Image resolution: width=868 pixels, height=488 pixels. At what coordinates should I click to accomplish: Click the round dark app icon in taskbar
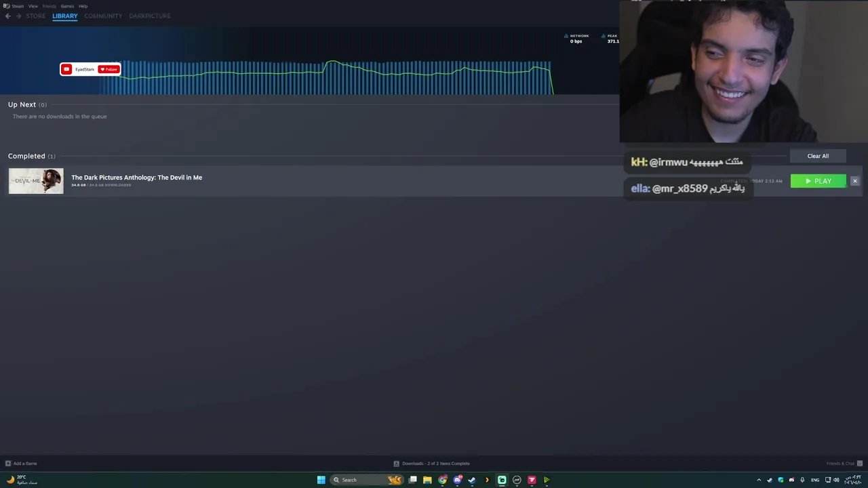pyautogui.click(x=517, y=480)
